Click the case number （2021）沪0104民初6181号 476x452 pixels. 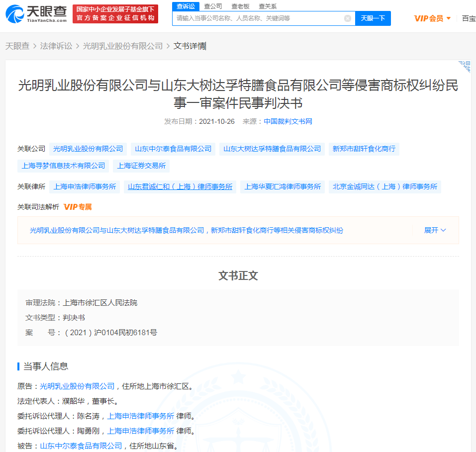tap(110, 333)
